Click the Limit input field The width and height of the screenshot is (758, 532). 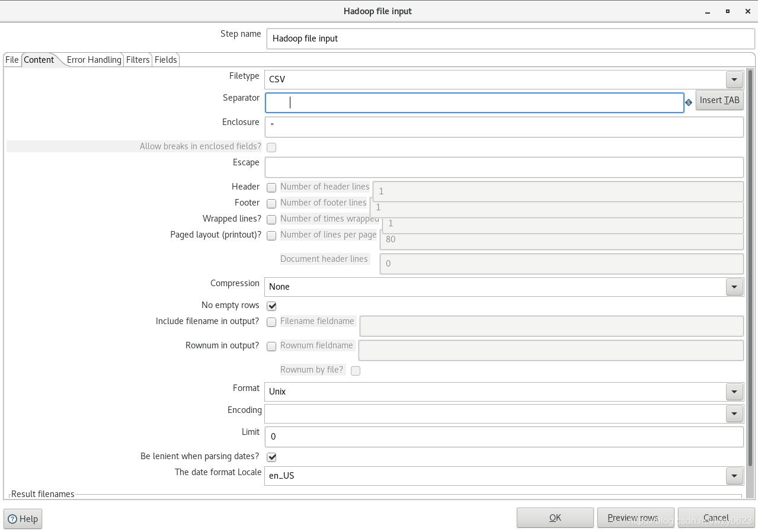[504, 437]
